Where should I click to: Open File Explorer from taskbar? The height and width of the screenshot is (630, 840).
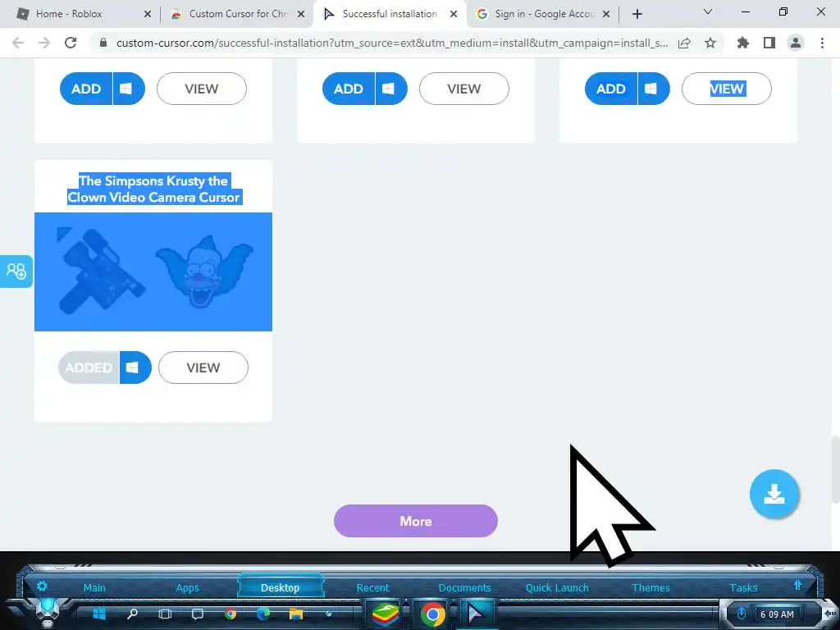(296, 614)
